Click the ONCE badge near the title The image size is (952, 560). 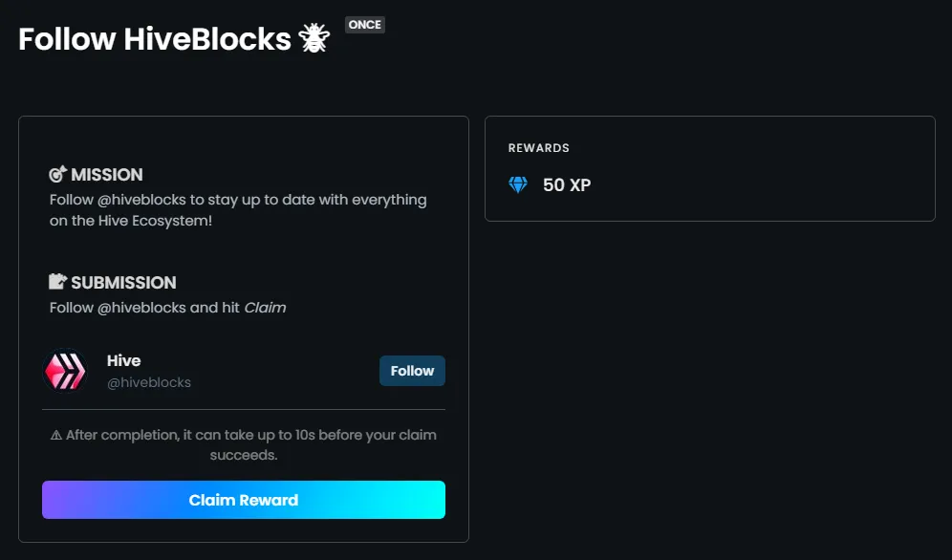365,25
